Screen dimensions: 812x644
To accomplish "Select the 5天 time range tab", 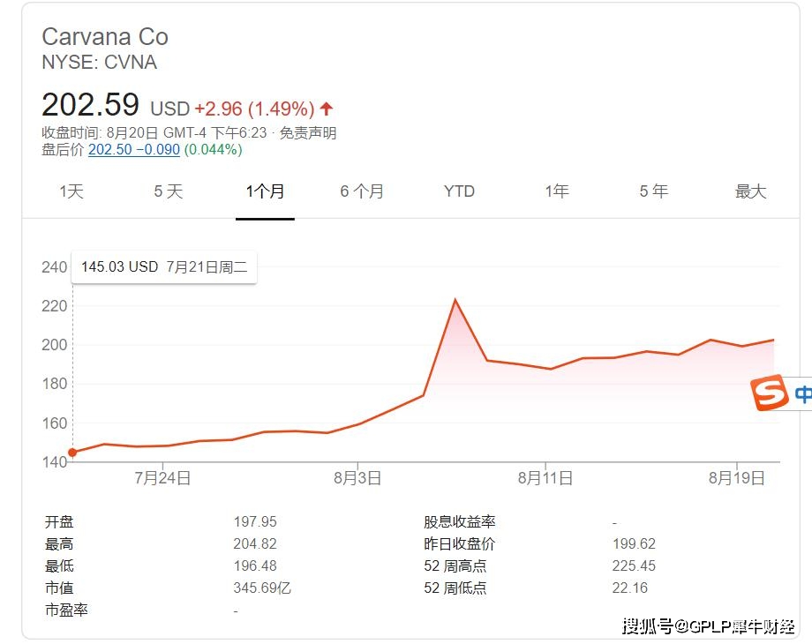I will 168,191.
